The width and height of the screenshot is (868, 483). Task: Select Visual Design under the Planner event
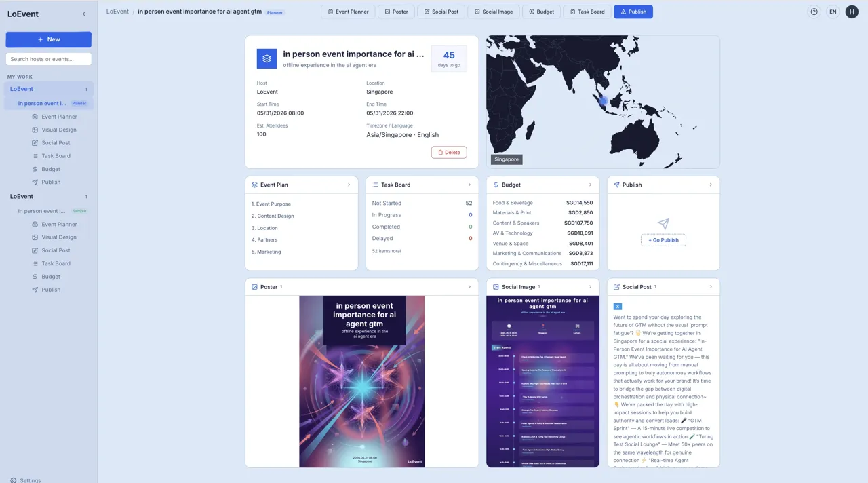tap(58, 130)
